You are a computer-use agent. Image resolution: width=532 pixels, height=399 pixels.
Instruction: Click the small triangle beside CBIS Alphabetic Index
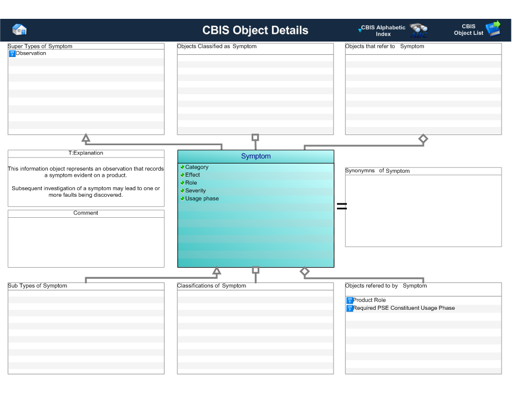[x=360, y=30]
